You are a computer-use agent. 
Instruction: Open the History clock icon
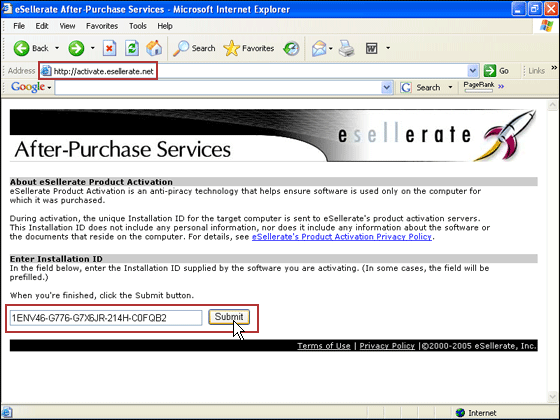coord(291,48)
